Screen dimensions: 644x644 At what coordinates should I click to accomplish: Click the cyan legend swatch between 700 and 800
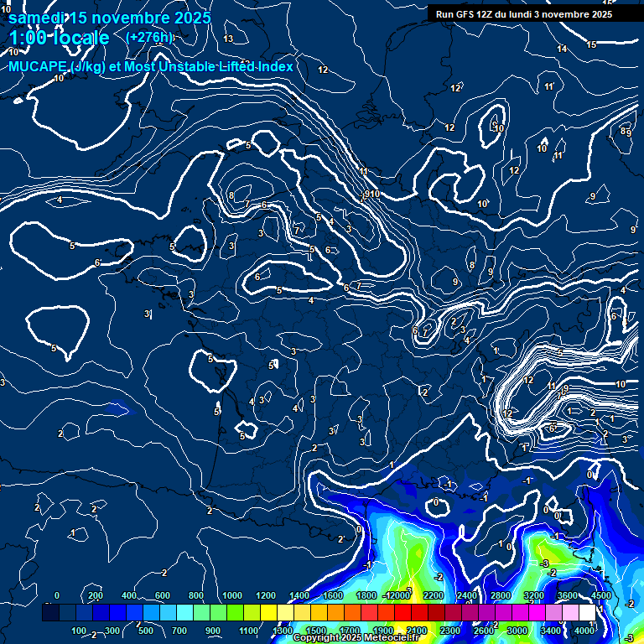coord(184,612)
